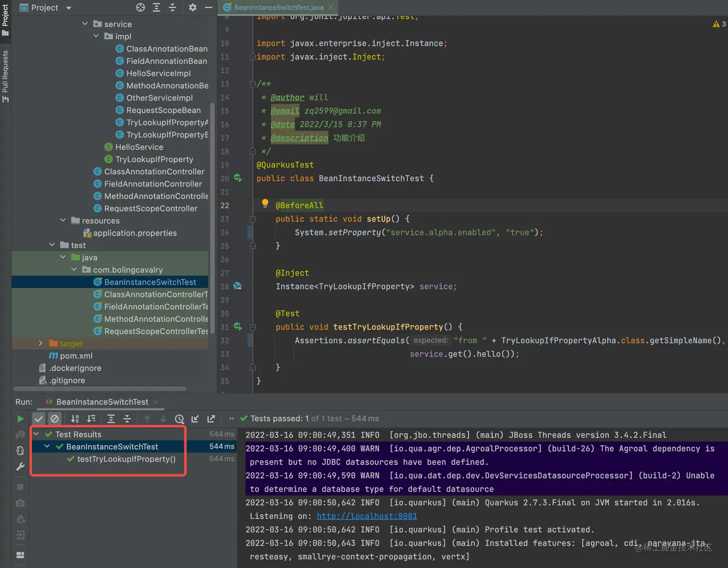
Task: Click the exit icon in run sidebar
Action: coord(20,535)
